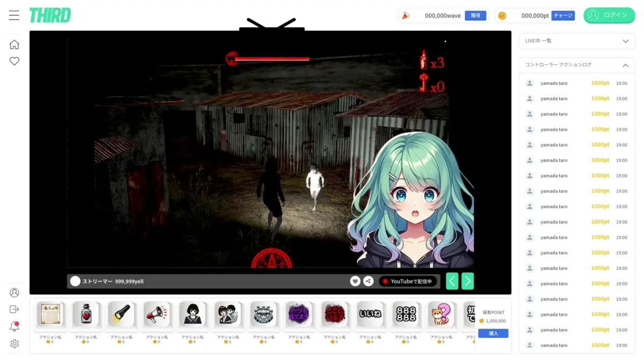The image size is (644, 362).
Task: Click the 獲得 button next to wave counter
Action: click(x=475, y=16)
